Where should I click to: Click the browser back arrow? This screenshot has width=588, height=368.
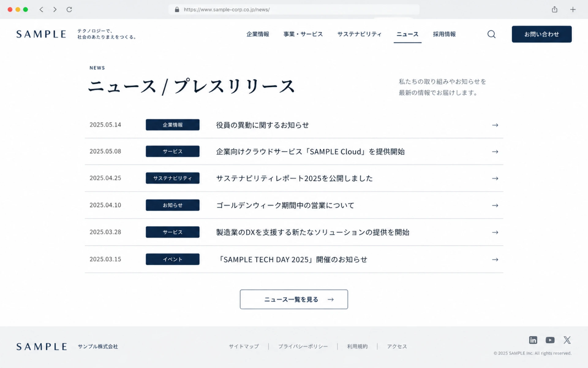[x=41, y=10]
